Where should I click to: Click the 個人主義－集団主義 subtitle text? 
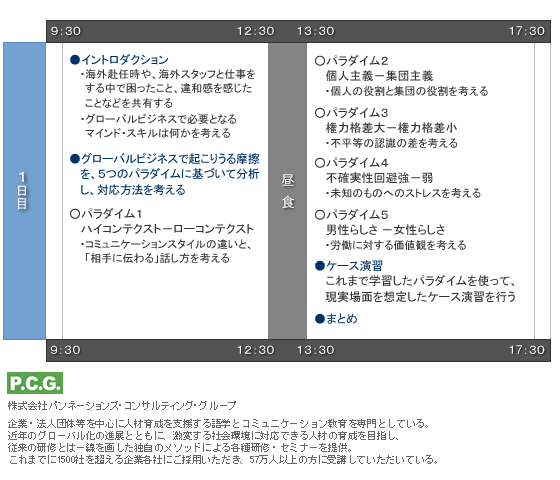[x=379, y=76]
